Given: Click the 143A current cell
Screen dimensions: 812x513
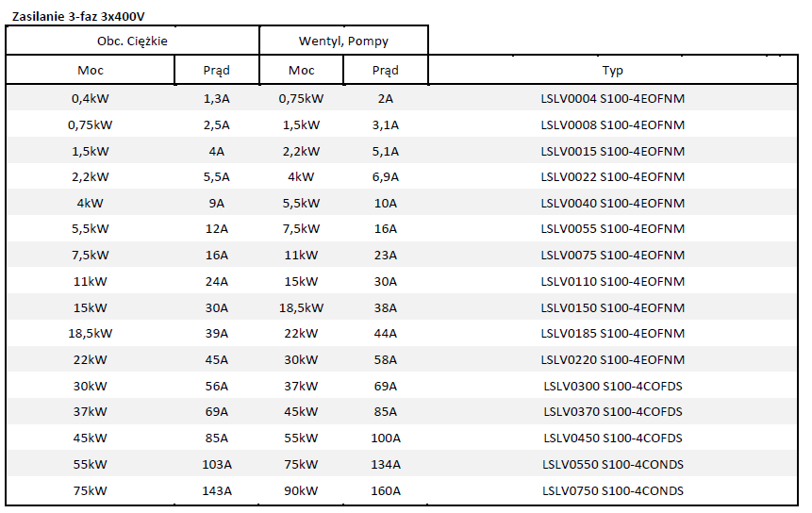Looking at the screenshot, I should [217, 490].
